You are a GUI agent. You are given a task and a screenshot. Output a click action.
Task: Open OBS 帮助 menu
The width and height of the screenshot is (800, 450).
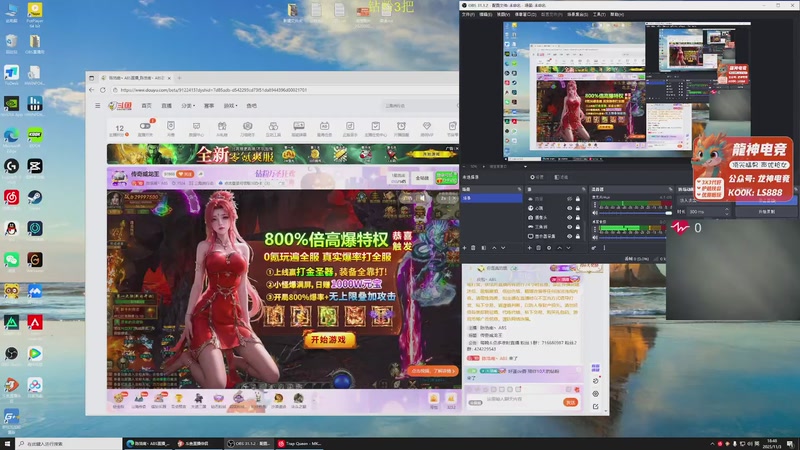click(x=616, y=14)
